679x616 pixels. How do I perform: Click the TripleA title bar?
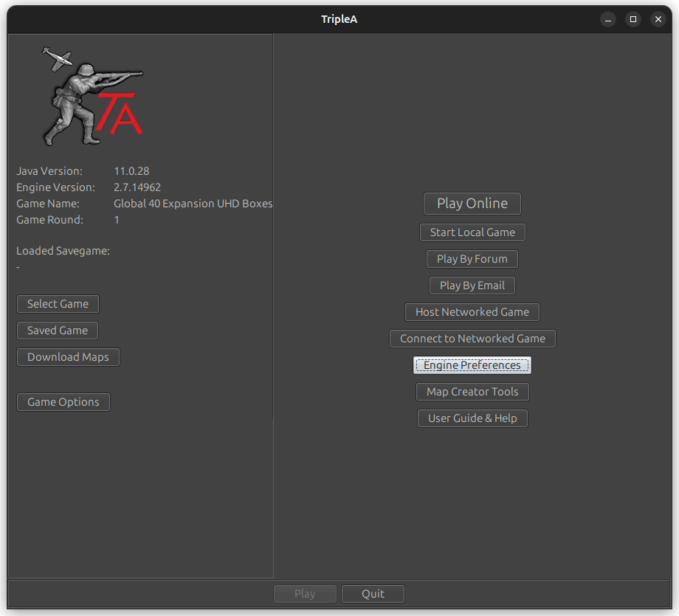pyautogui.click(x=339, y=18)
